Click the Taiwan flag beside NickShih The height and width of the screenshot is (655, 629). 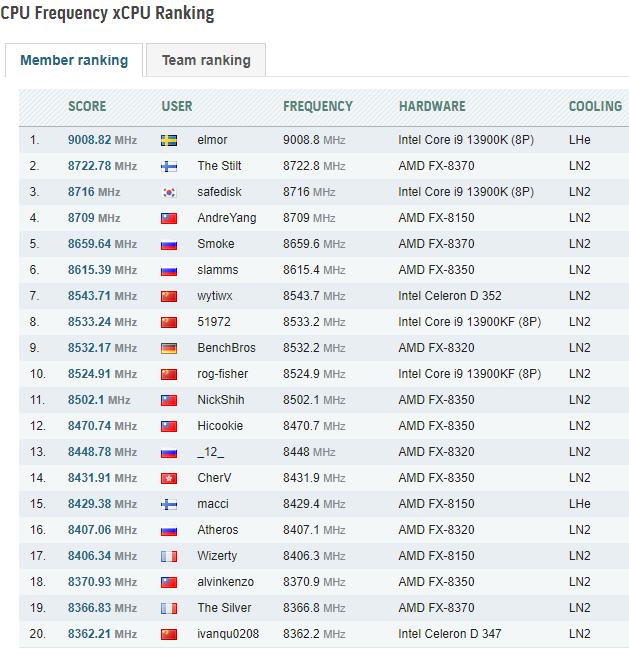(169, 400)
